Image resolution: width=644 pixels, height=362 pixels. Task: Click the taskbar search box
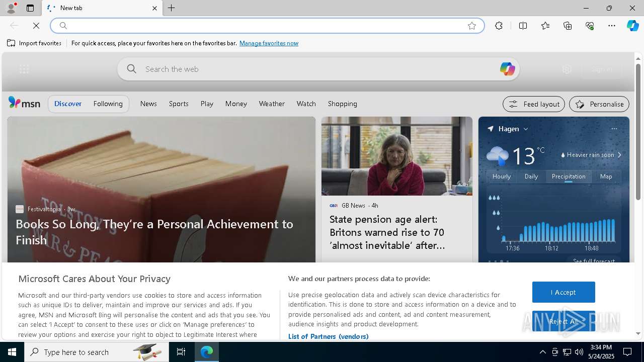tap(97, 352)
